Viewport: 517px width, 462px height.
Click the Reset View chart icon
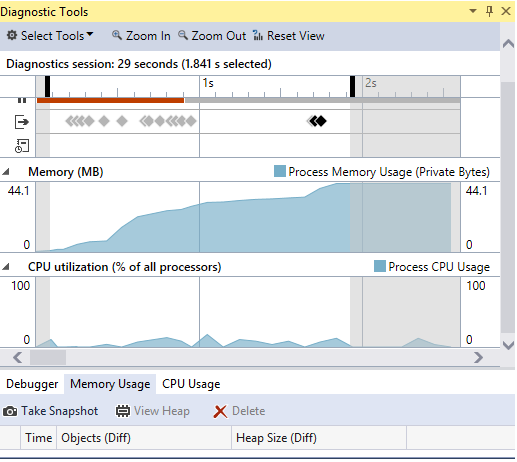point(258,35)
